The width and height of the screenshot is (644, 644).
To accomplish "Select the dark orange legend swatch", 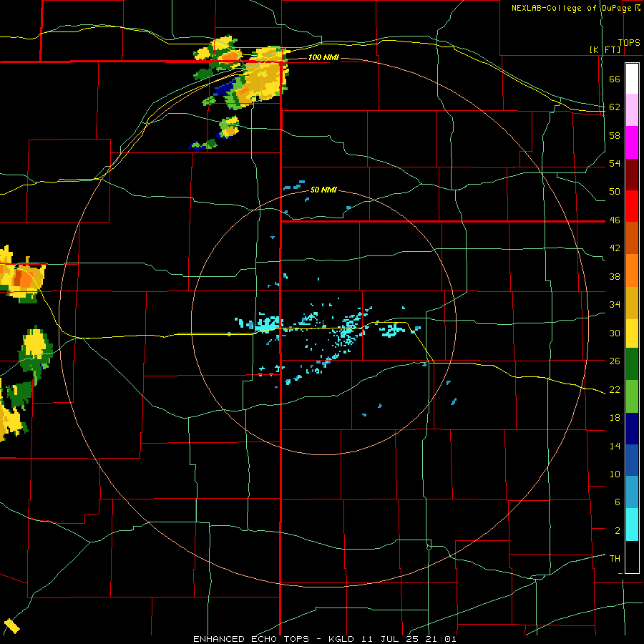I will coord(632,238).
